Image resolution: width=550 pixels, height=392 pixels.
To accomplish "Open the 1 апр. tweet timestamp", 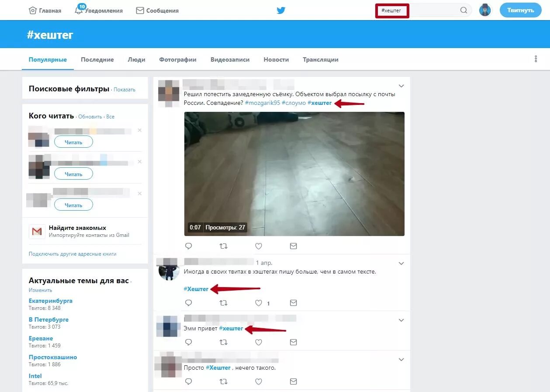I will pyautogui.click(x=264, y=263).
